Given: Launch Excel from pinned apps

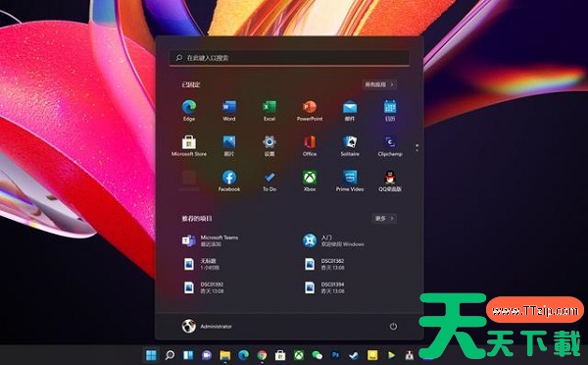Looking at the screenshot, I should (x=269, y=111).
